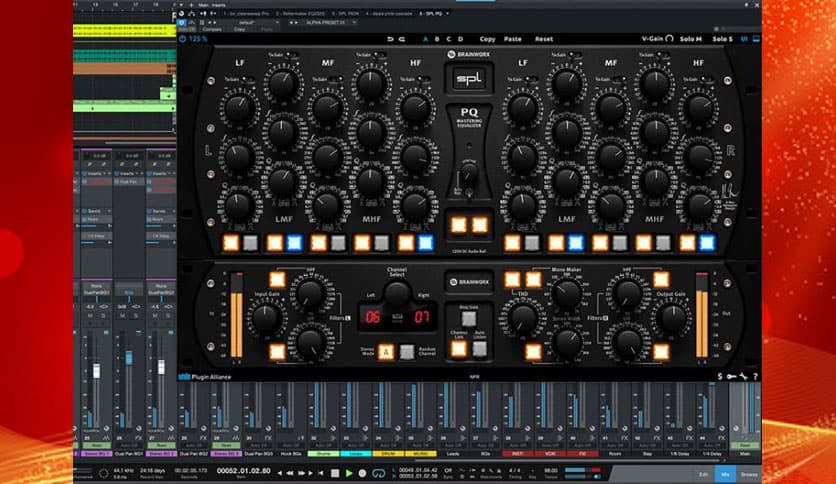Click the Input Gain knob
Viewport: 836px width, 484px height.
(x=266, y=318)
